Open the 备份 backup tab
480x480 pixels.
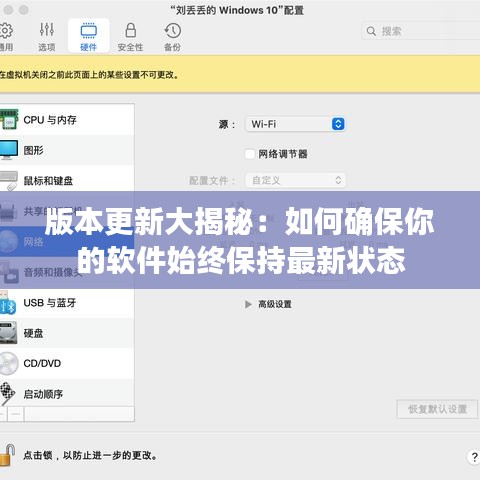[x=172, y=36]
